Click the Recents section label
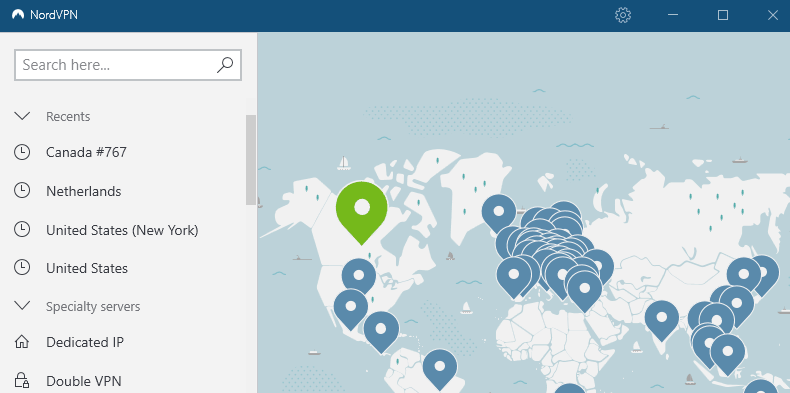Image resolution: width=790 pixels, height=393 pixels. pos(68,116)
